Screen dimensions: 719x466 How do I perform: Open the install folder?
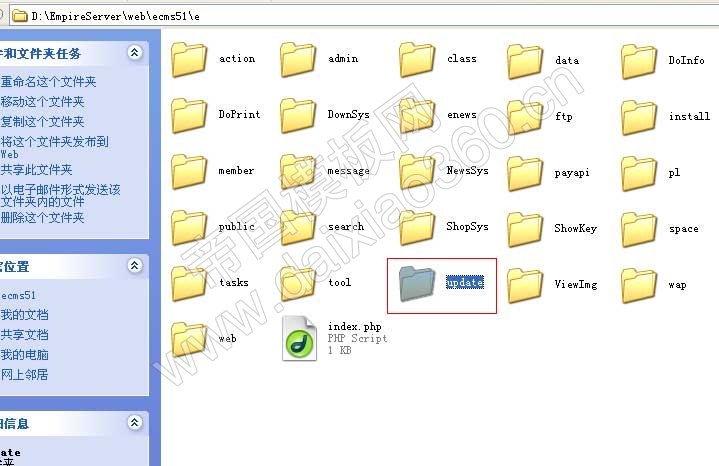pyautogui.click(x=640, y=117)
